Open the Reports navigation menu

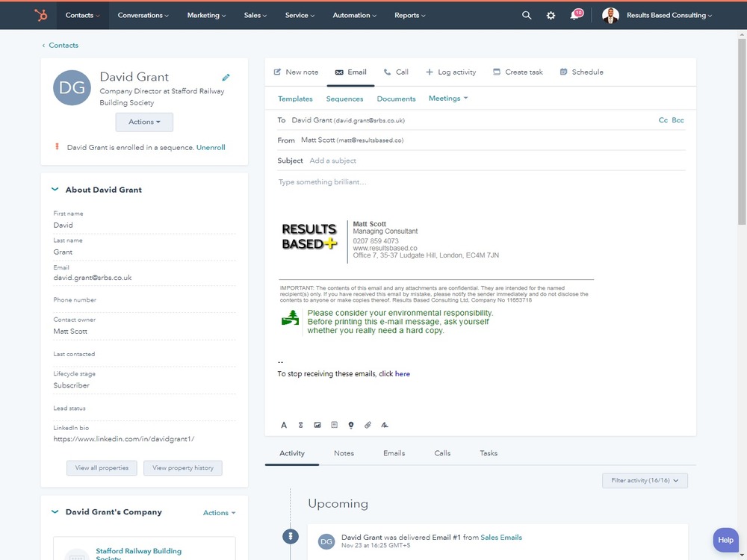coord(409,15)
